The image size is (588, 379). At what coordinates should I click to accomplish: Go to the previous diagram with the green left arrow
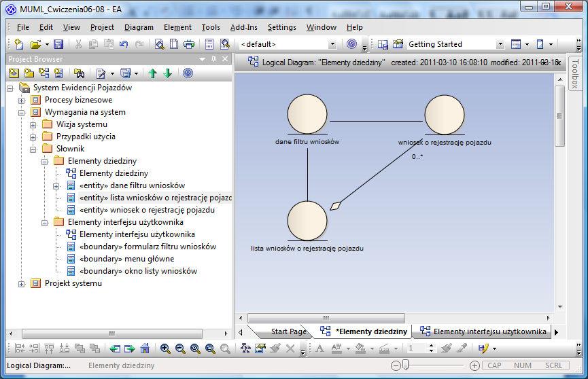click(115, 348)
